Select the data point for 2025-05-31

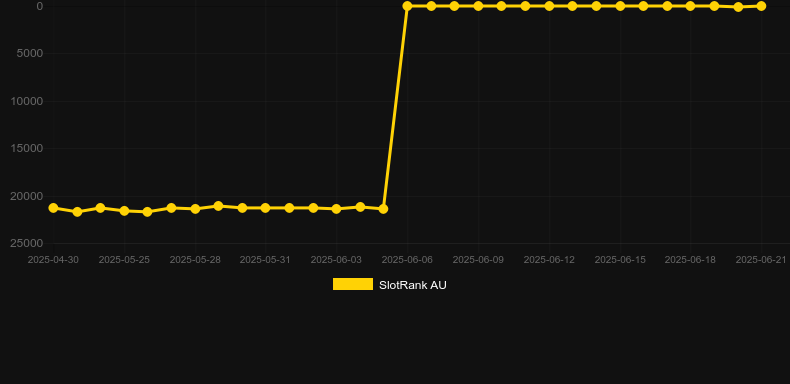266,208
